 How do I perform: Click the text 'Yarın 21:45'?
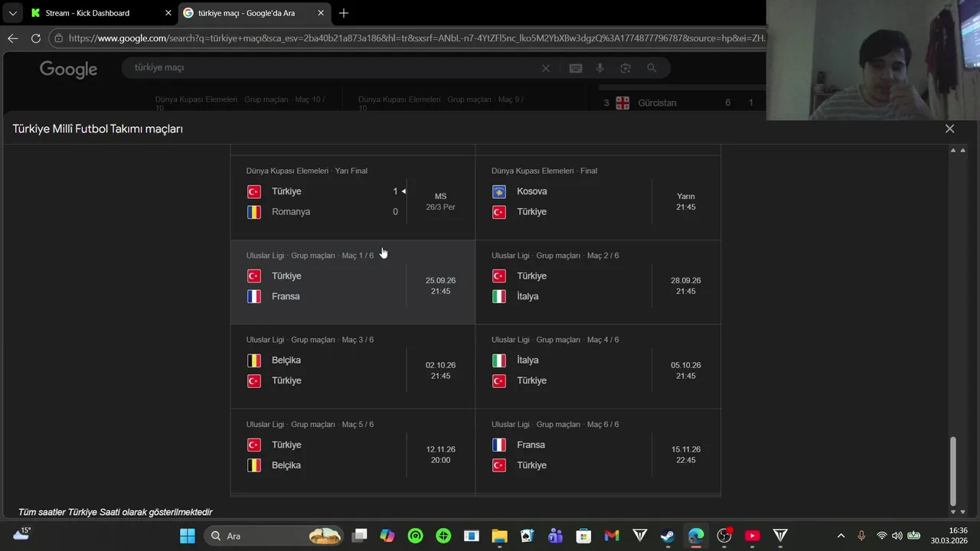pyautogui.click(x=686, y=202)
